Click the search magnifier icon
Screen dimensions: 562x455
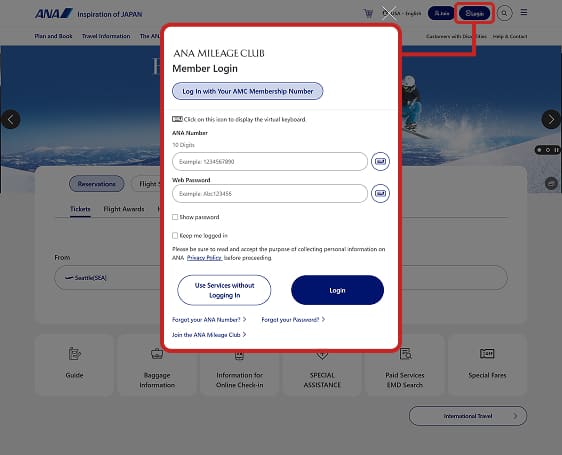coord(504,14)
